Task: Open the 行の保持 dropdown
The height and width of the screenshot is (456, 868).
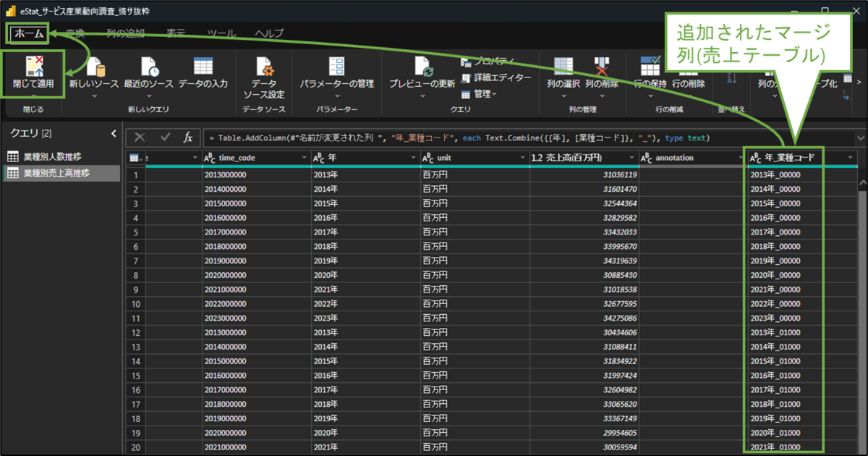Action: point(650,95)
